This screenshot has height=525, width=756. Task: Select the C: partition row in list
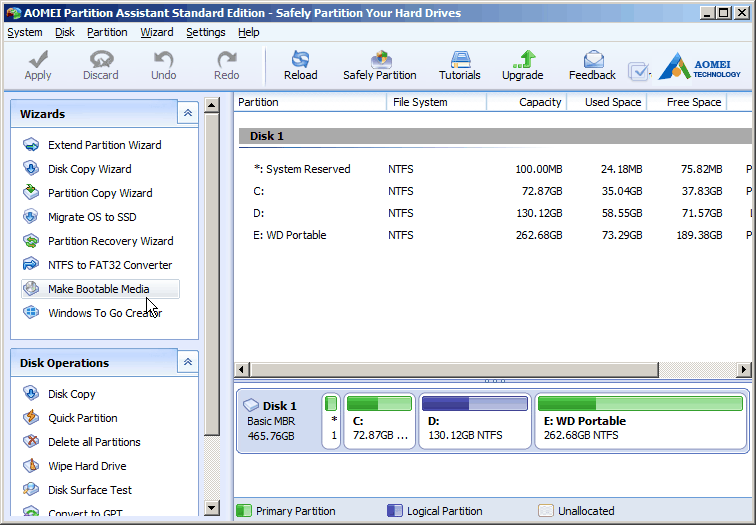coord(495,191)
